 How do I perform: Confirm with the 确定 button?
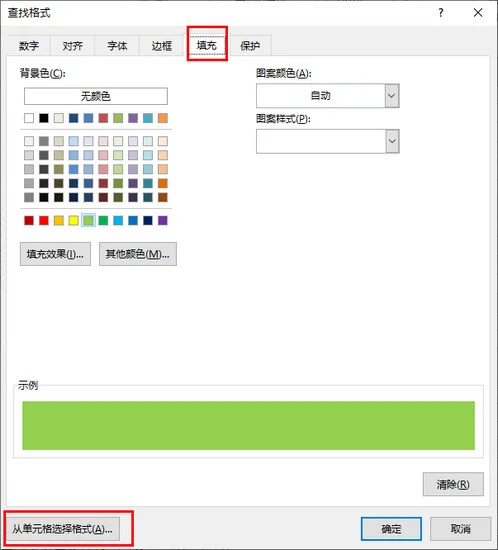(391, 529)
